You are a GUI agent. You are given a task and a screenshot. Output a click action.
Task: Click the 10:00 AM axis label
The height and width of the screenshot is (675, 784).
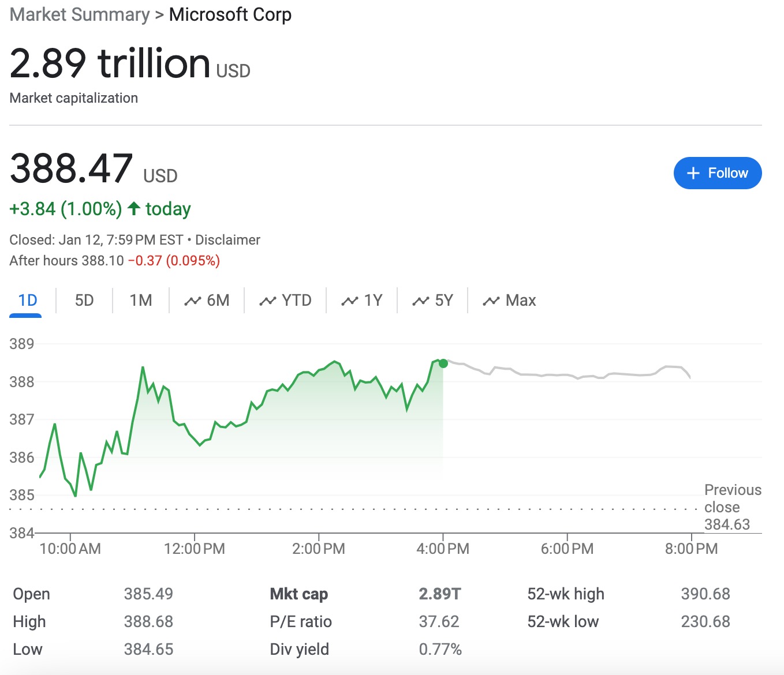70,548
